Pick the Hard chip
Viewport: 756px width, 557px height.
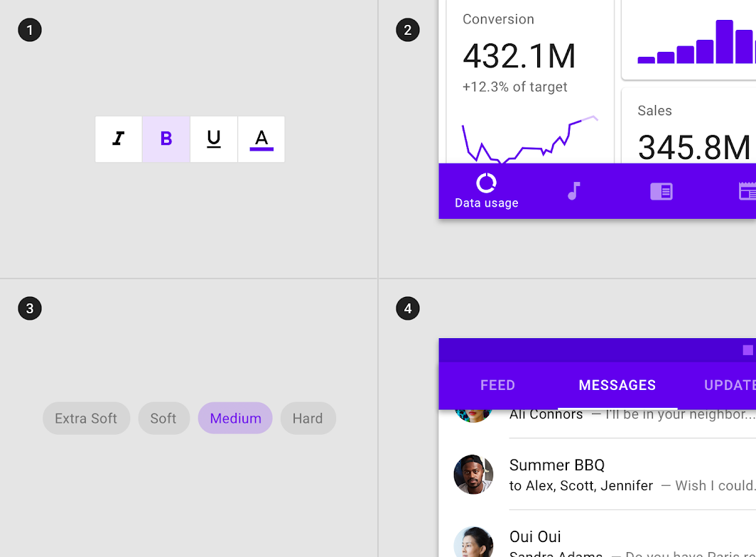point(308,418)
